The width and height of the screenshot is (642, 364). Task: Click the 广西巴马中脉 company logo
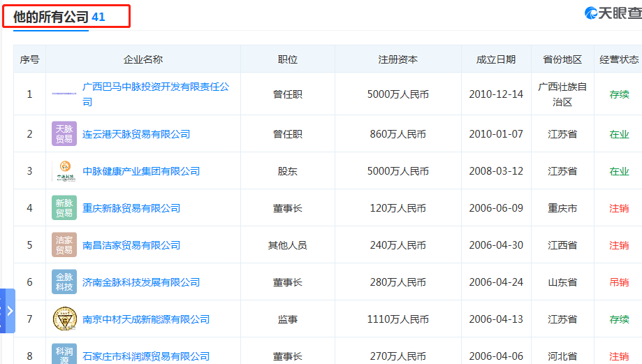tap(64, 94)
